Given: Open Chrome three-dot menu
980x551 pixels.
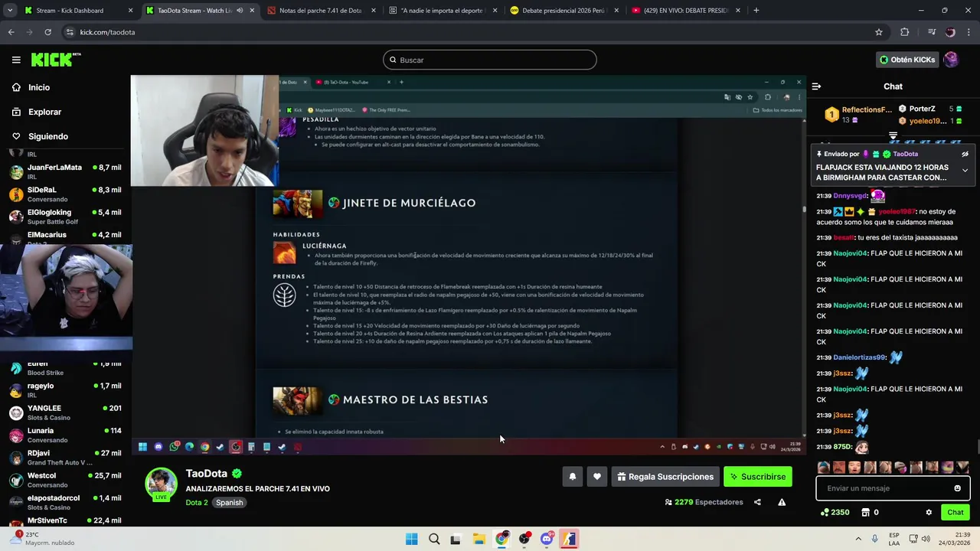Looking at the screenshot, I should (x=969, y=32).
